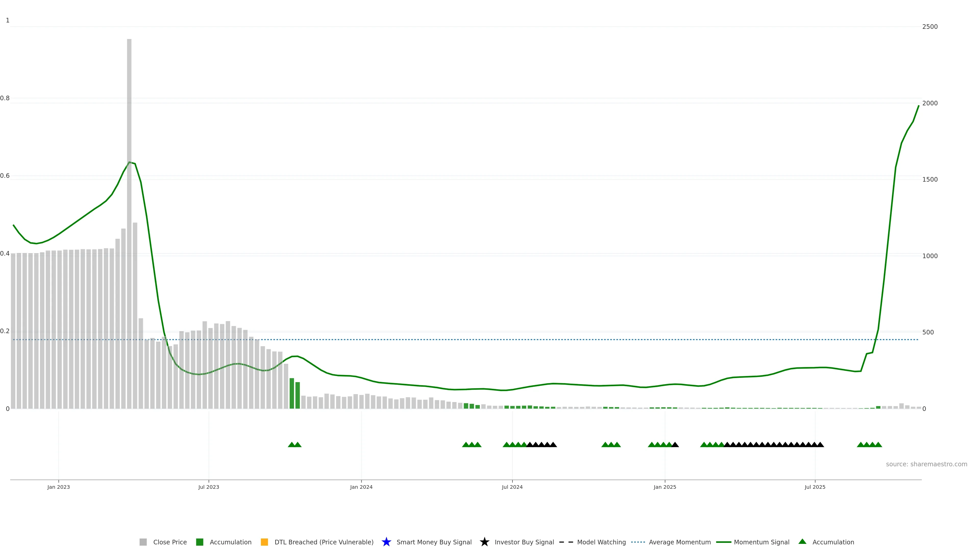The height and width of the screenshot is (551, 980).
Task: Click the dashed Model Watching legend line
Action: 566,542
